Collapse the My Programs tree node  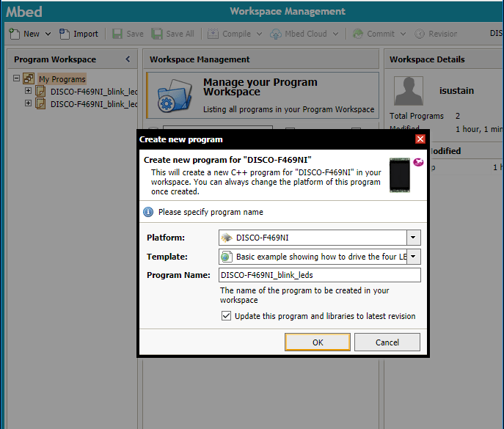click(x=16, y=78)
